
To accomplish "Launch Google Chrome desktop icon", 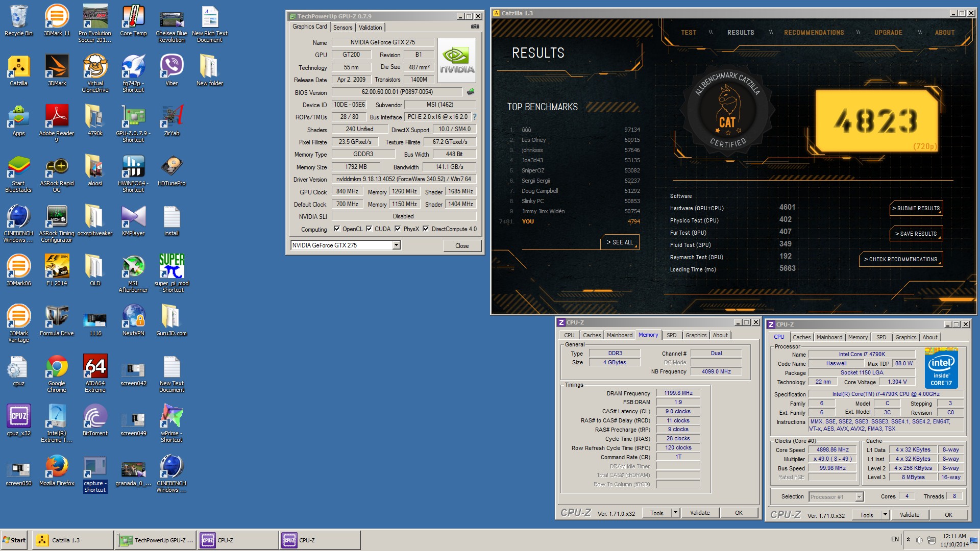I will point(57,373).
